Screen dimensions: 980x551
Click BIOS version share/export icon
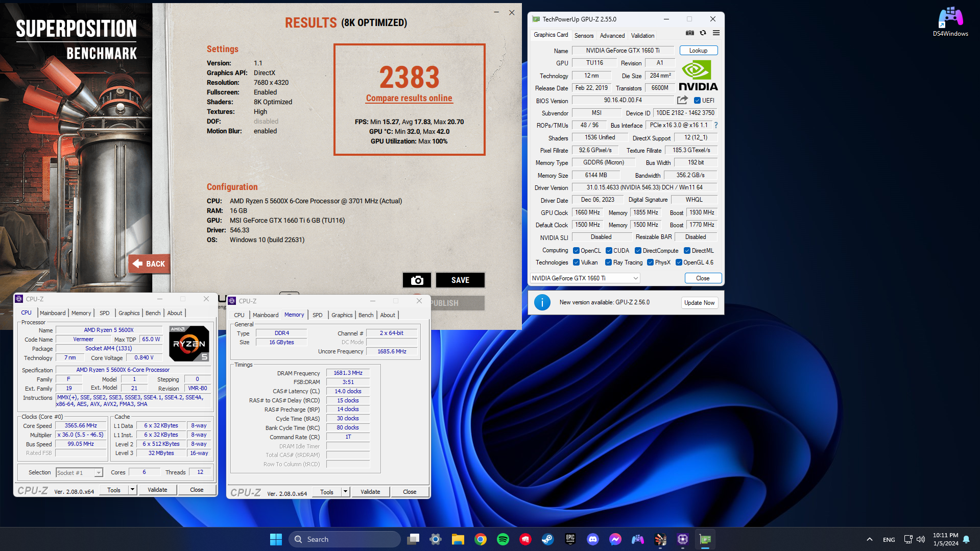[x=682, y=100]
